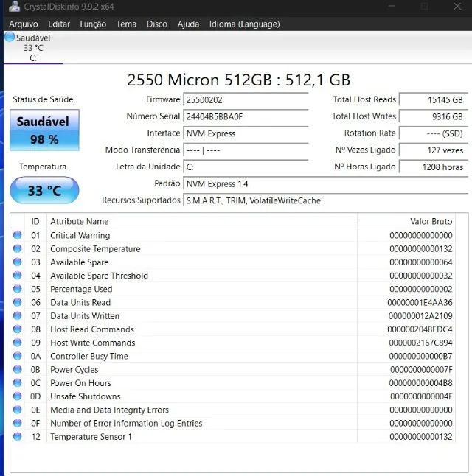Click status orb for Number of Error Information Log Entries

[x=18, y=422]
